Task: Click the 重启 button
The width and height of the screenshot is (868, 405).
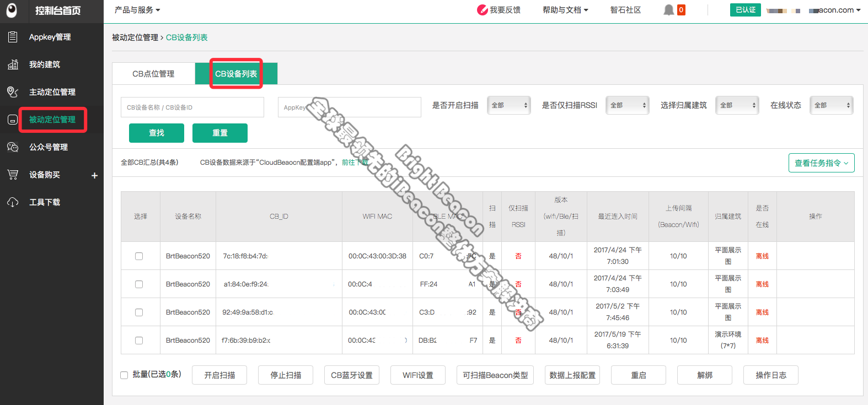Action: coord(639,375)
